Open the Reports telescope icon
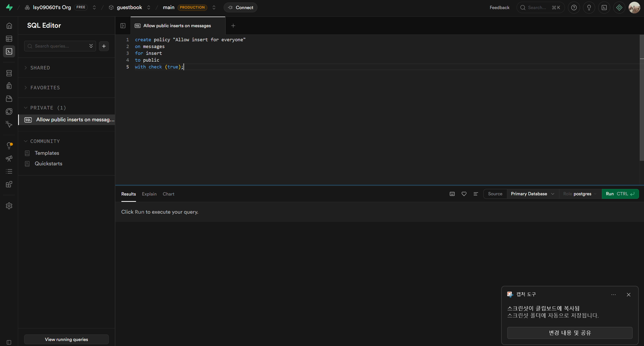 click(9, 159)
